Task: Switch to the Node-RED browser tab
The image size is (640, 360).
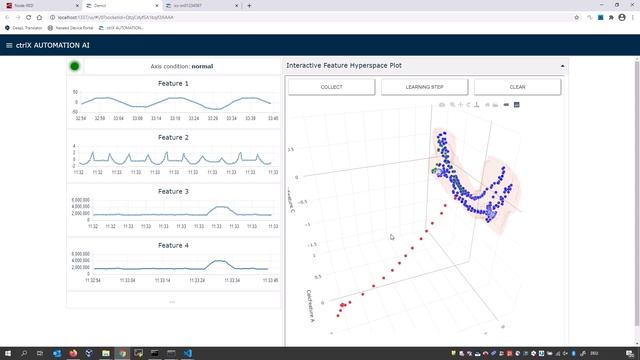Action: pos(42,6)
